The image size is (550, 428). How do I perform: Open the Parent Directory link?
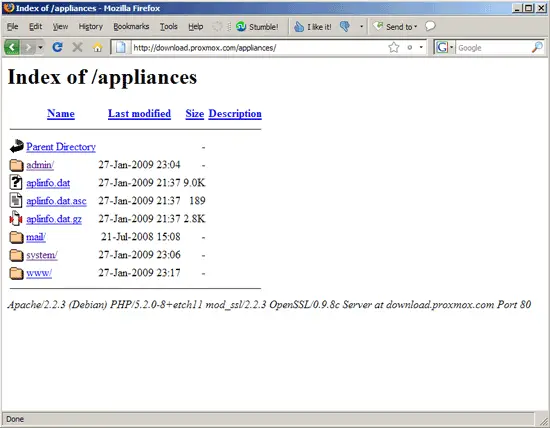(x=61, y=147)
